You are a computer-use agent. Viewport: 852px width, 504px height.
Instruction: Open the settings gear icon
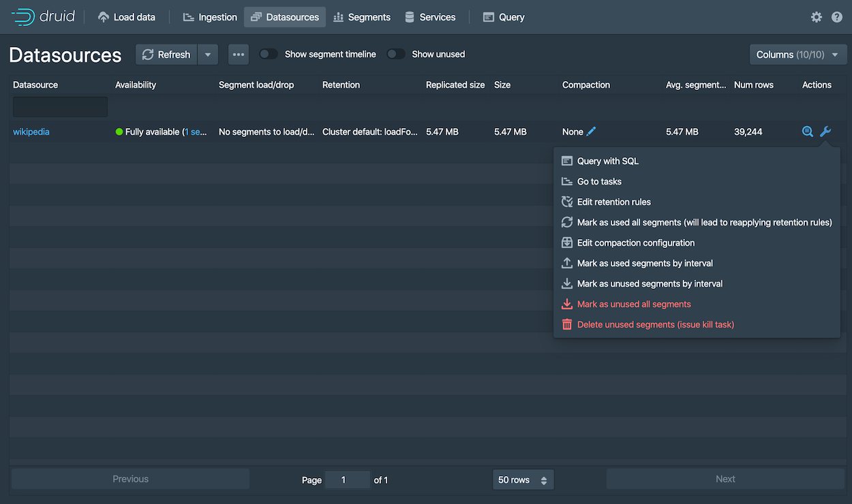pyautogui.click(x=817, y=16)
